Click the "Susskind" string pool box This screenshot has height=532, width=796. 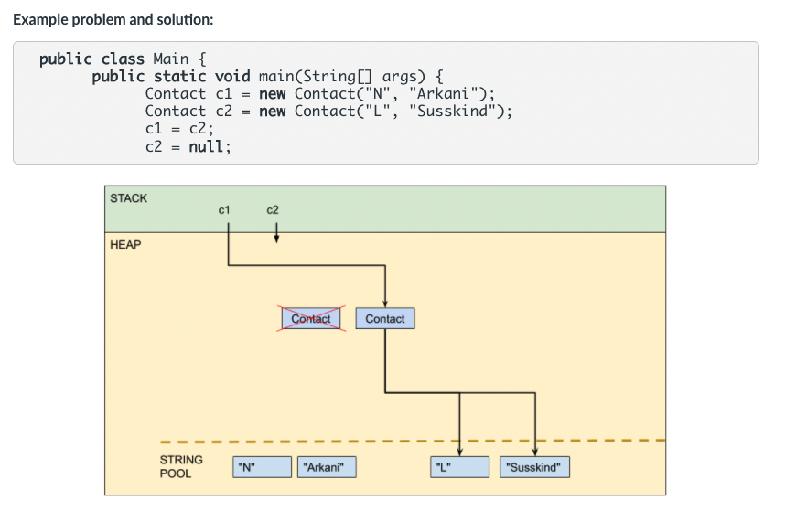(534, 466)
